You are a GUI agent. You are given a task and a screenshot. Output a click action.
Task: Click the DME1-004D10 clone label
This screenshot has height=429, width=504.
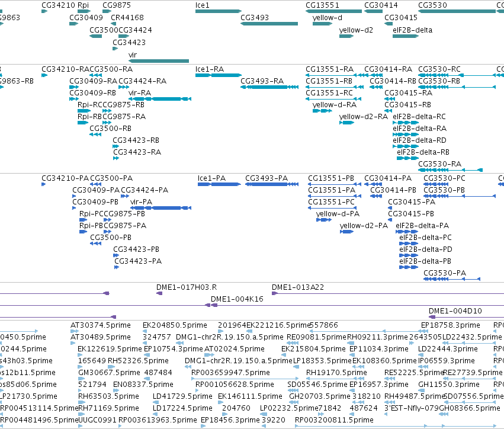pyautogui.click(x=455, y=311)
